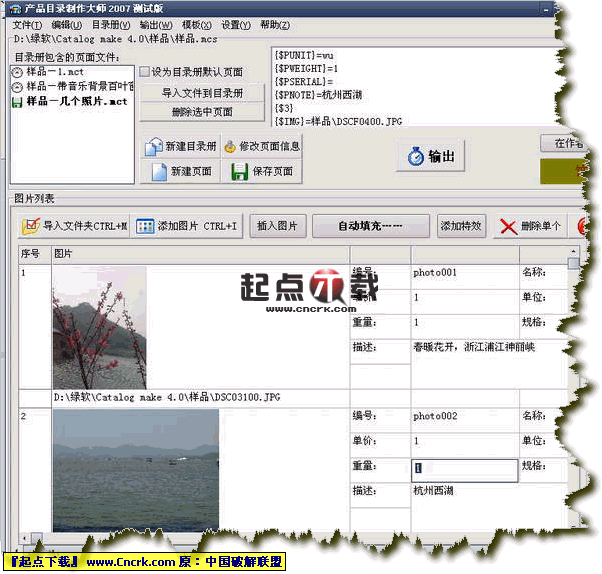
Task: Click the 输出 stopwatch button
Action: (431, 156)
